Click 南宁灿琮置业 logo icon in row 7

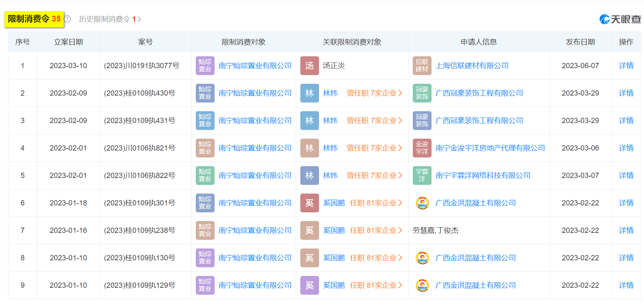(205, 230)
